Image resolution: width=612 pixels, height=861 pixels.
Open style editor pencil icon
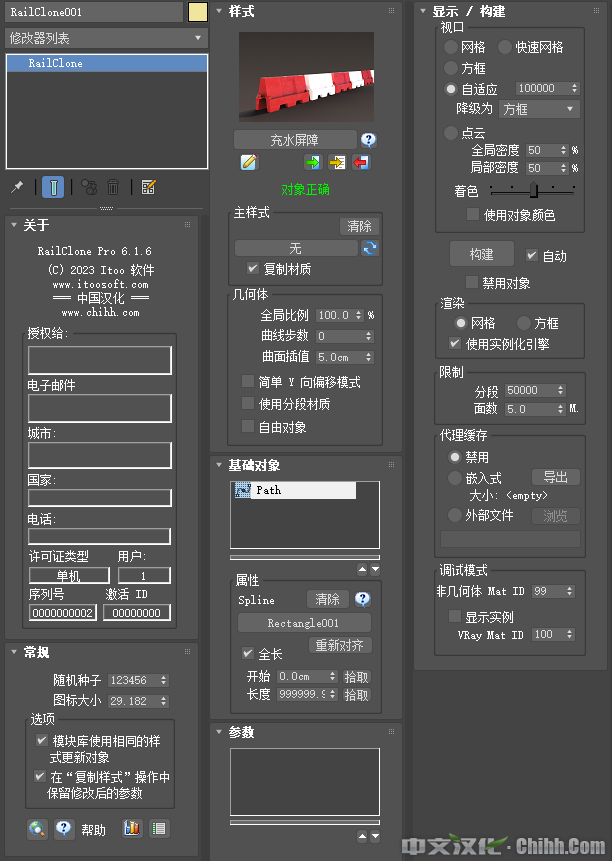click(249, 162)
